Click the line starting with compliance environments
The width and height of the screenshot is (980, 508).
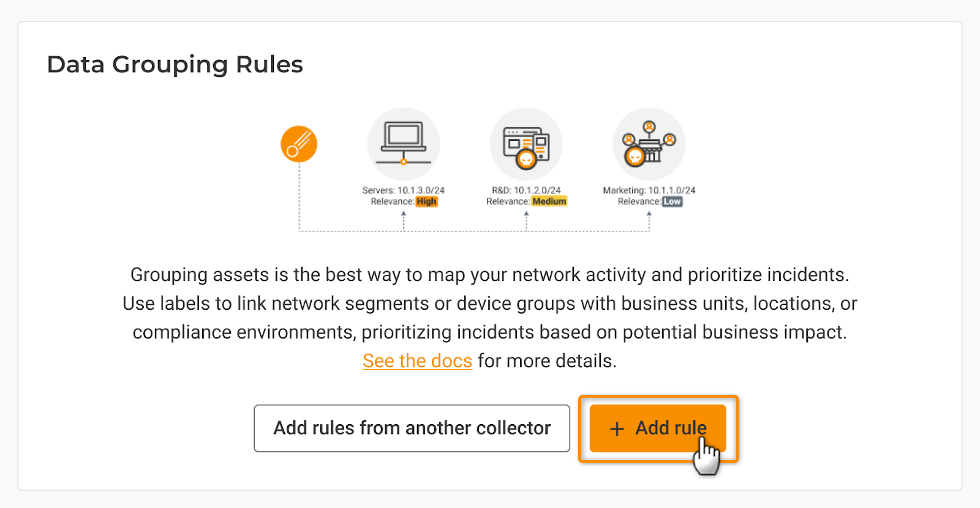tap(489, 332)
